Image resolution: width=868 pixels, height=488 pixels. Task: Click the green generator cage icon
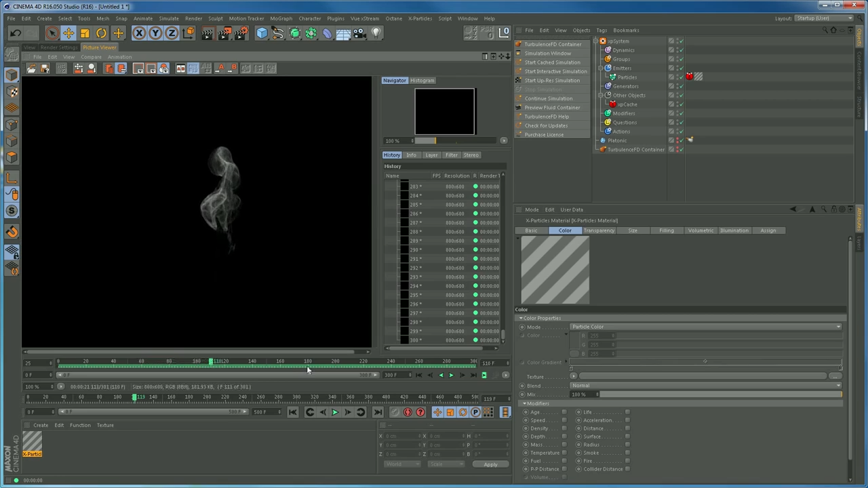point(295,33)
